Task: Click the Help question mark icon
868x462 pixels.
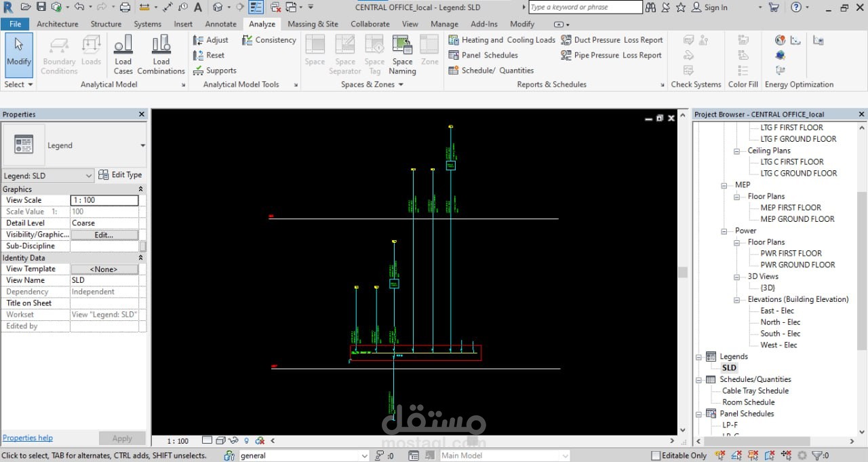Action: 795,7
